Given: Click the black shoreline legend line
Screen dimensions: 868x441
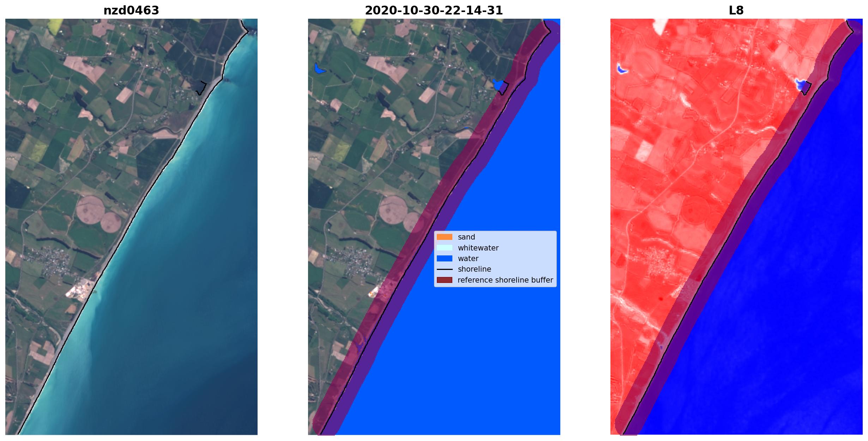Looking at the screenshot, I should point(444,270).
